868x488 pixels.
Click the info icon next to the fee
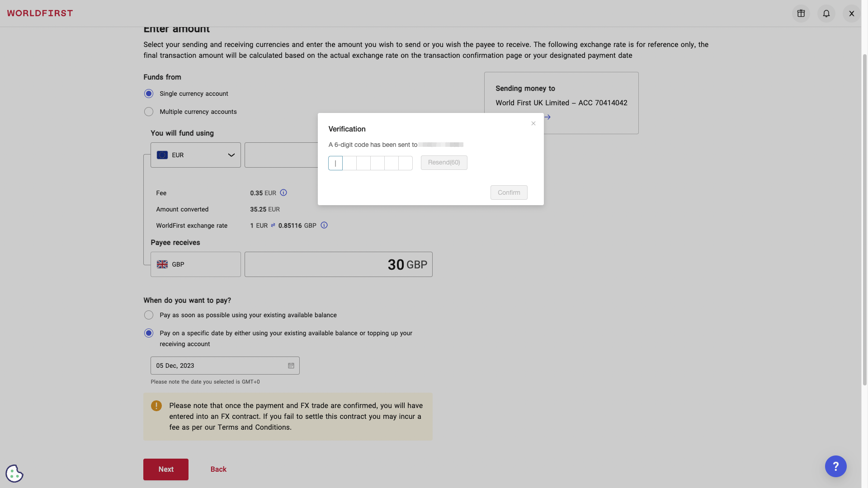pyautogui.click(x=283, y=192)
